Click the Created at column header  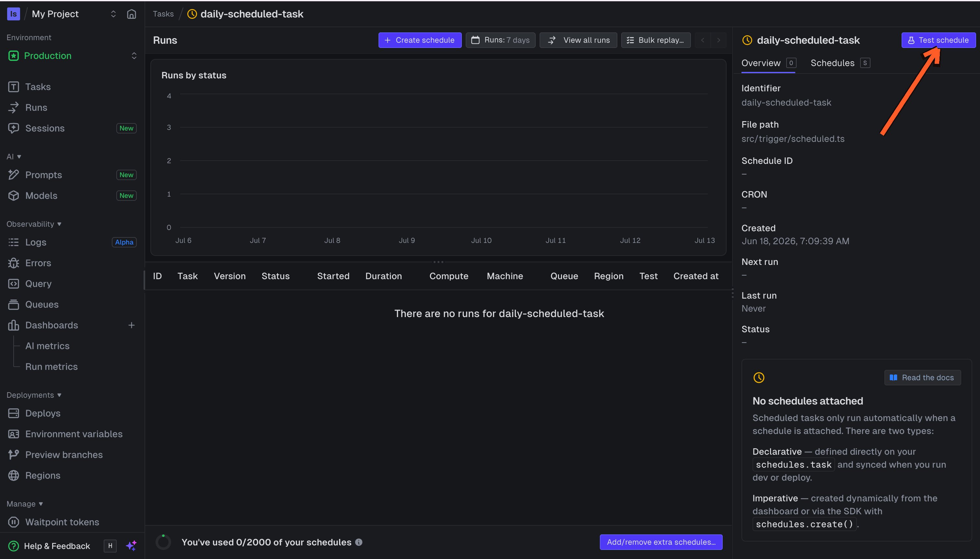(x=696, y=276)
